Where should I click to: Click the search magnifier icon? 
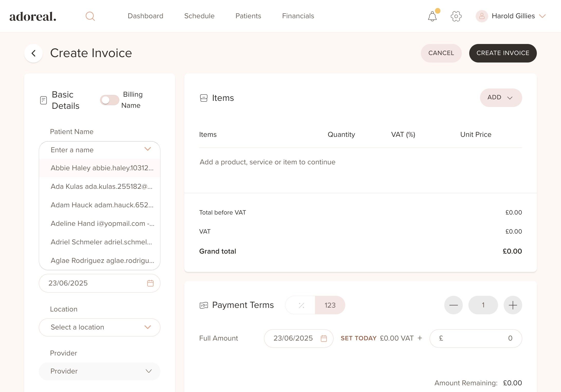click(90, 16)
